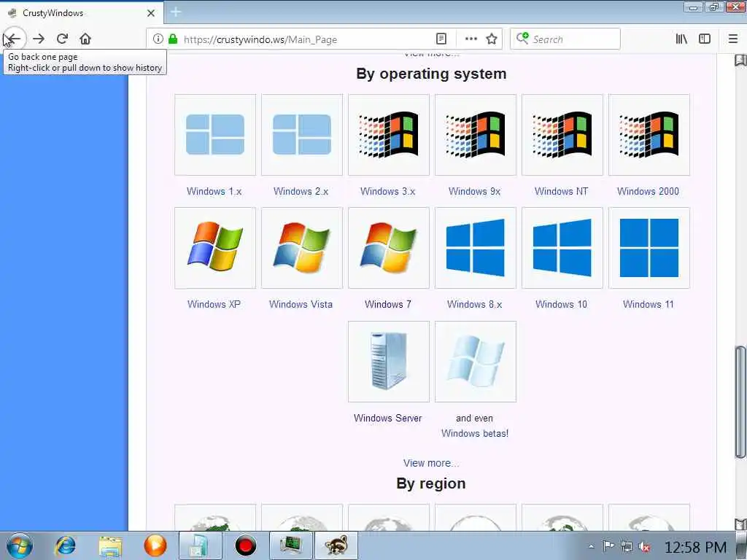Switch to the raccoon taskbar icon
Screen dimensions: 747x560
pyautogui.click(x=336, y=545)
